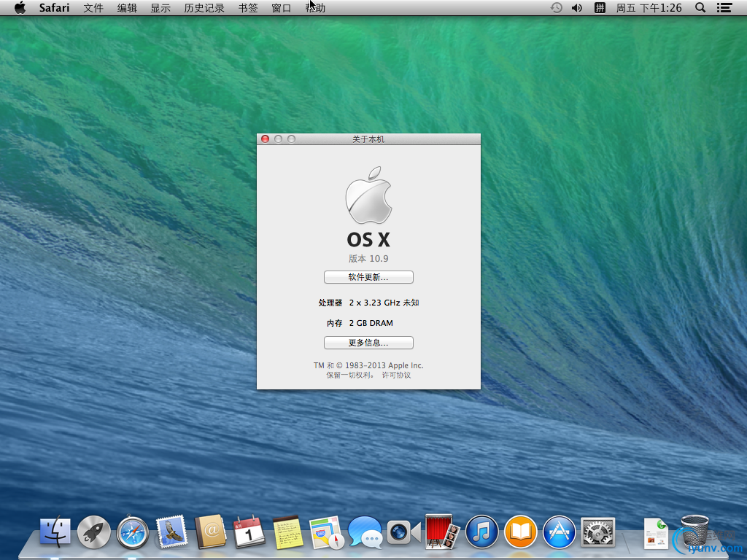The width and height of the screenshot is (747, 560).
Task: Open FaceTime camera icon in Dock
Action: pos(403,532)
